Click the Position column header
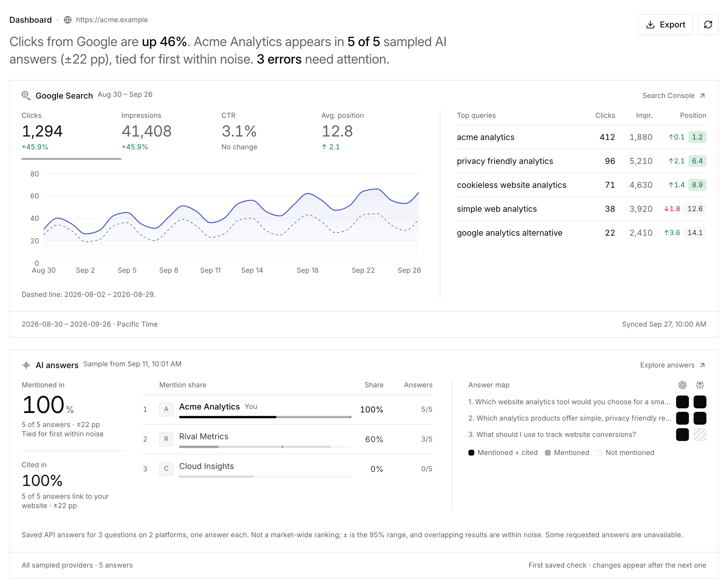The height and width of the screenshot is (588, 728). pyautogui.click(x=693, y=116)
